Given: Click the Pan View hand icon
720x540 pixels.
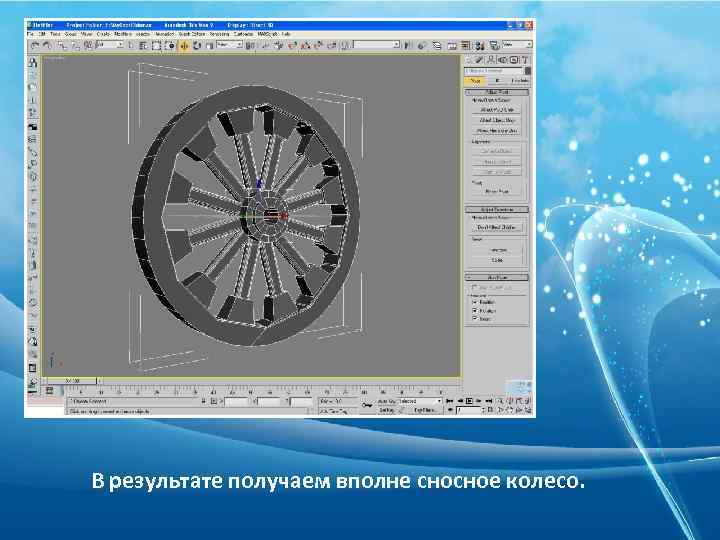Looking at the screenshot, I should (x=511, y=409).
